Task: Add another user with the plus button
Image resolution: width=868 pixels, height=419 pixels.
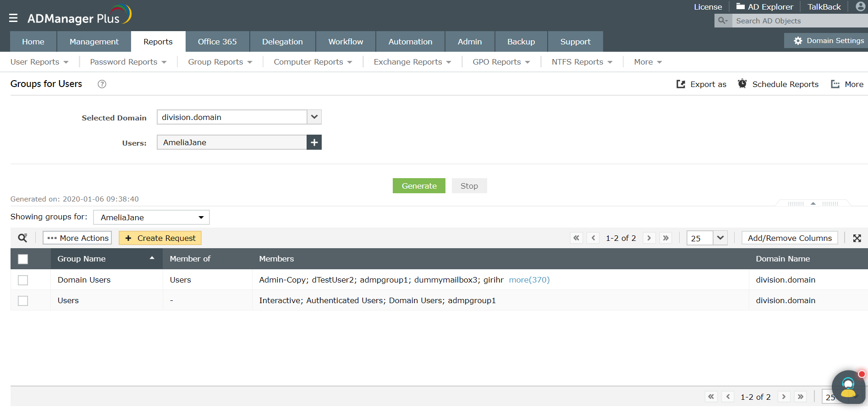Action: point(314,142)
